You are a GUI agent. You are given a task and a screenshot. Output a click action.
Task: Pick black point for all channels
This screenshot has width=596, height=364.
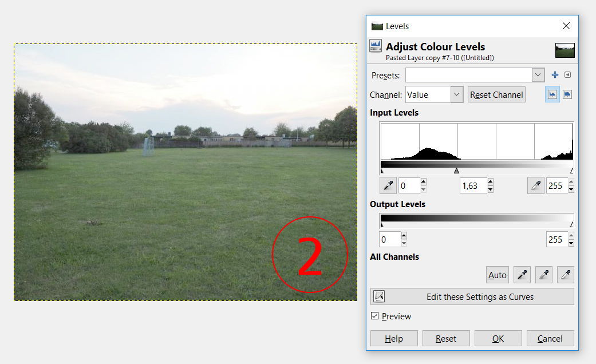522,275
